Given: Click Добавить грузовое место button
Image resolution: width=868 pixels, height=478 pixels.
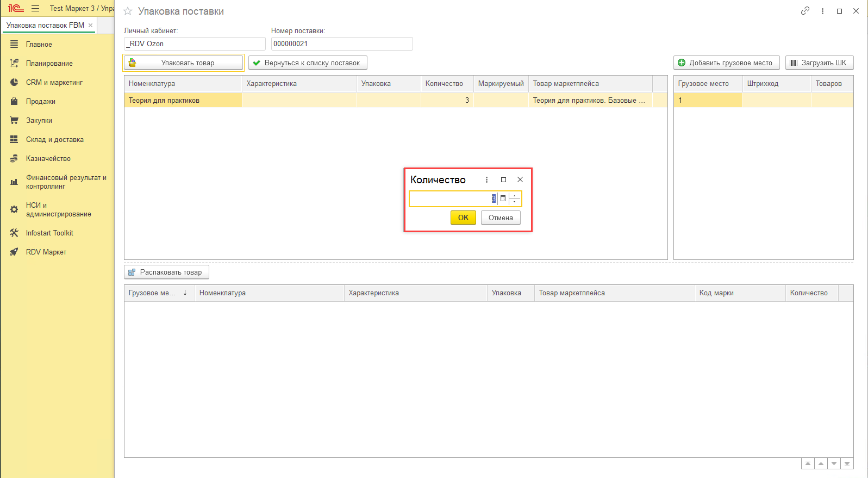Looking at the screenshot, I should (x=727, y=63).
